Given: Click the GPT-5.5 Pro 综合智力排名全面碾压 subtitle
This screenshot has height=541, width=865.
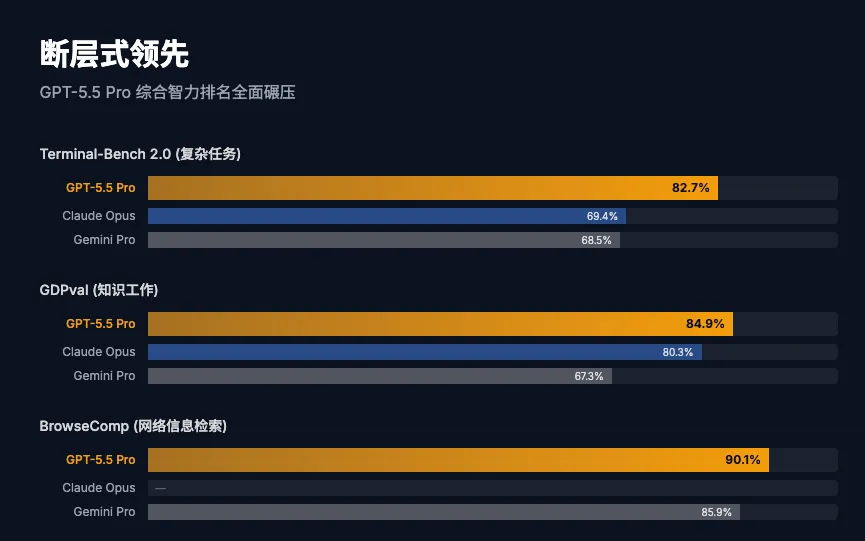Looking at the screenshot, I should pyautogui.click(x=167, y=93).
